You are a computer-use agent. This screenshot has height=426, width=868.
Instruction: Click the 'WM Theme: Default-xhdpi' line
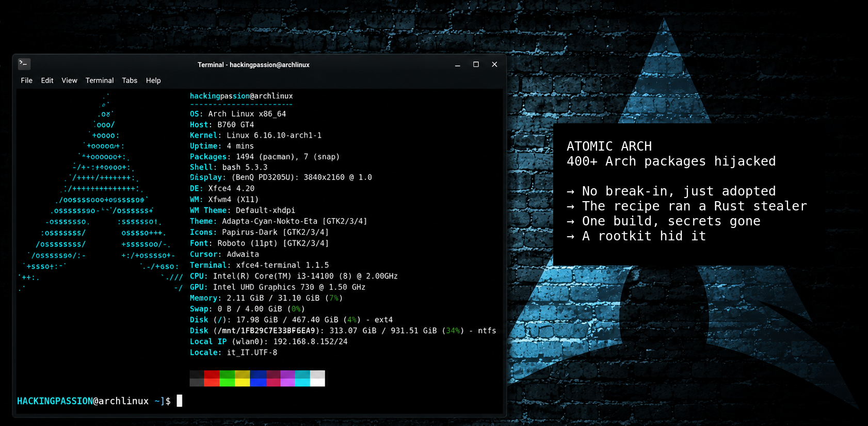[243, 210]
